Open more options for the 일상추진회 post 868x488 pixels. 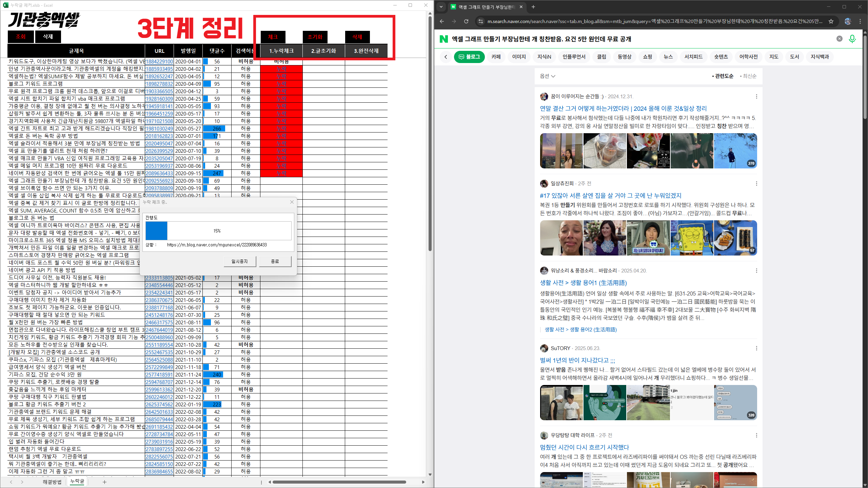756,184
